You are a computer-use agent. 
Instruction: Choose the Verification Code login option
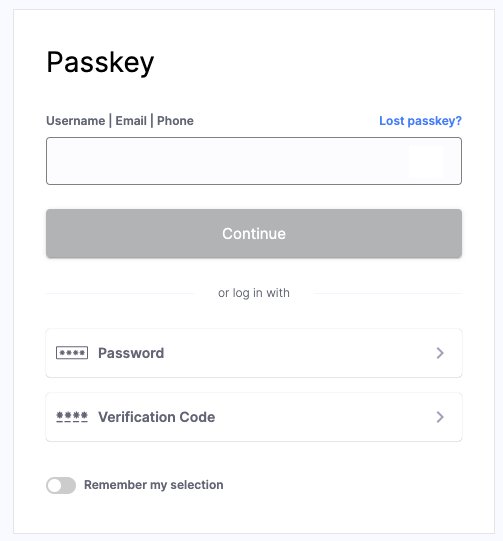tap(254, 417)
